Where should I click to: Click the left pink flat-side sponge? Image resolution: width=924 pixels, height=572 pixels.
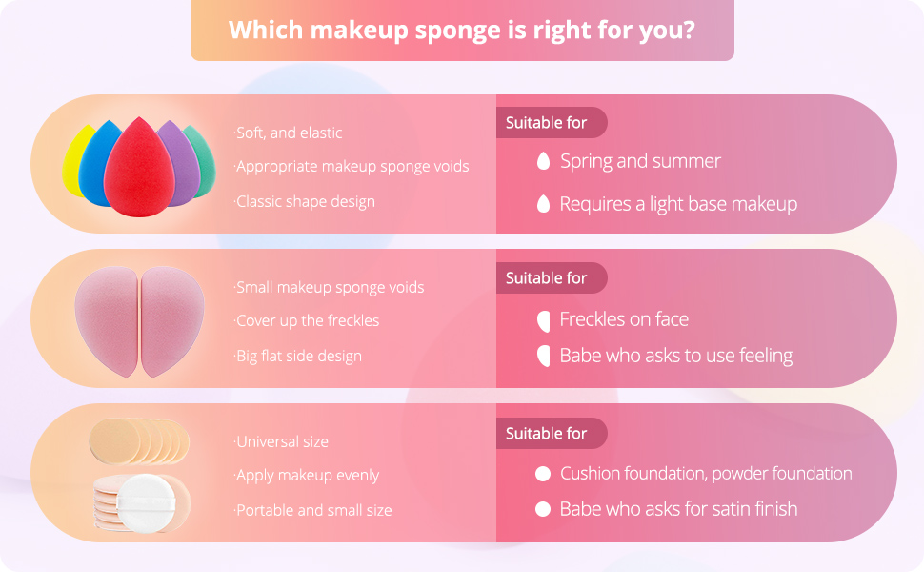tap(106, 319)
